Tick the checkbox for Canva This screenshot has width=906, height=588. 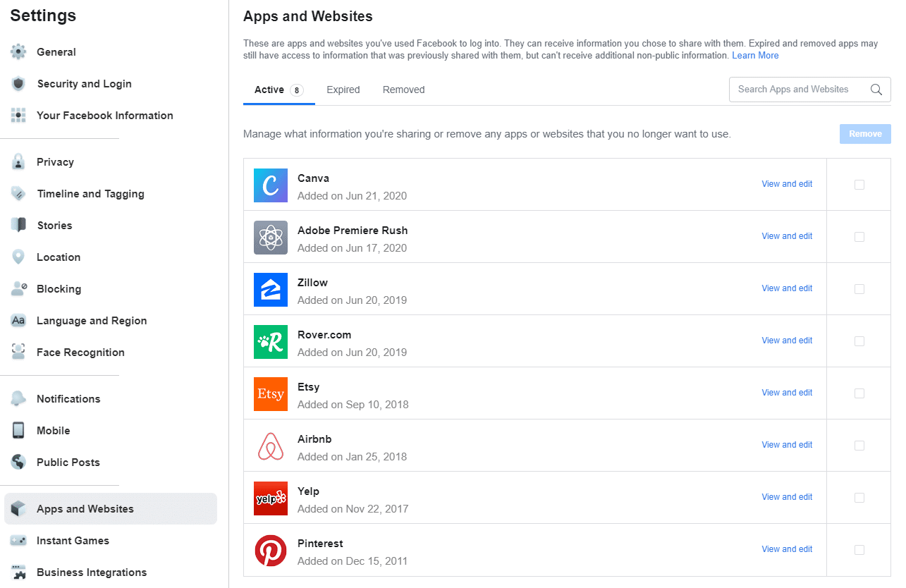click(859, 185)
